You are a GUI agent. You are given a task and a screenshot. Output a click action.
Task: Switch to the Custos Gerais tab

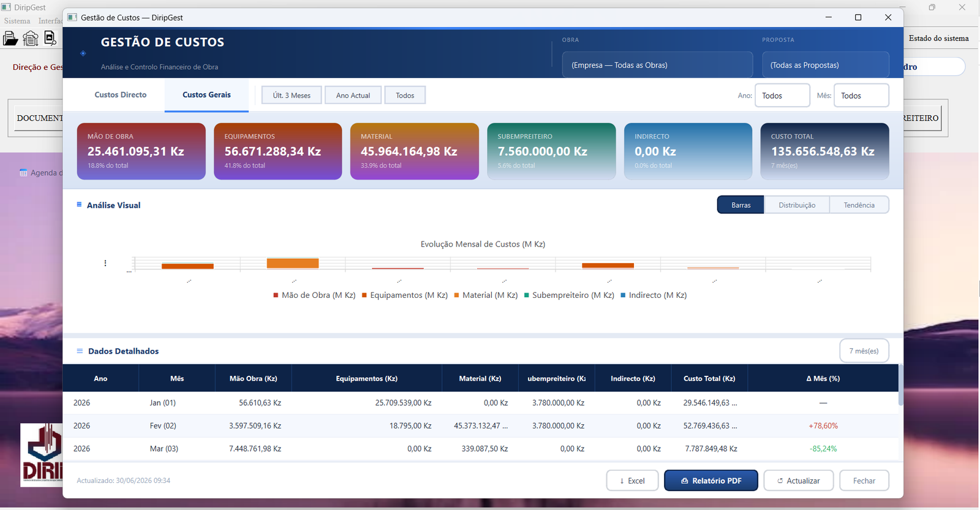[206, 95]
